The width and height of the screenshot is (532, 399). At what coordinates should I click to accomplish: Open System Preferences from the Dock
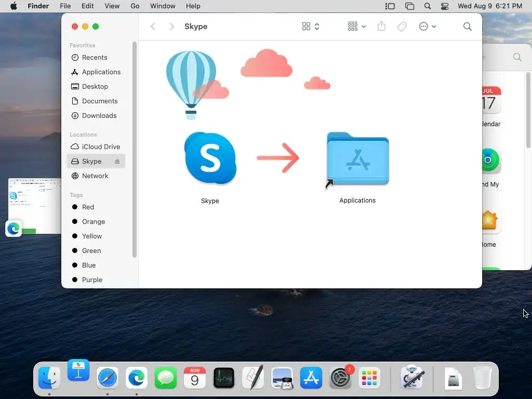(x=340, y=377)
